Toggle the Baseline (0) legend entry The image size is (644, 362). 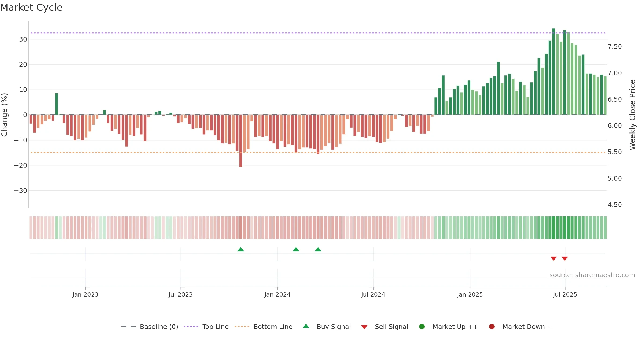tap(149, 327)
